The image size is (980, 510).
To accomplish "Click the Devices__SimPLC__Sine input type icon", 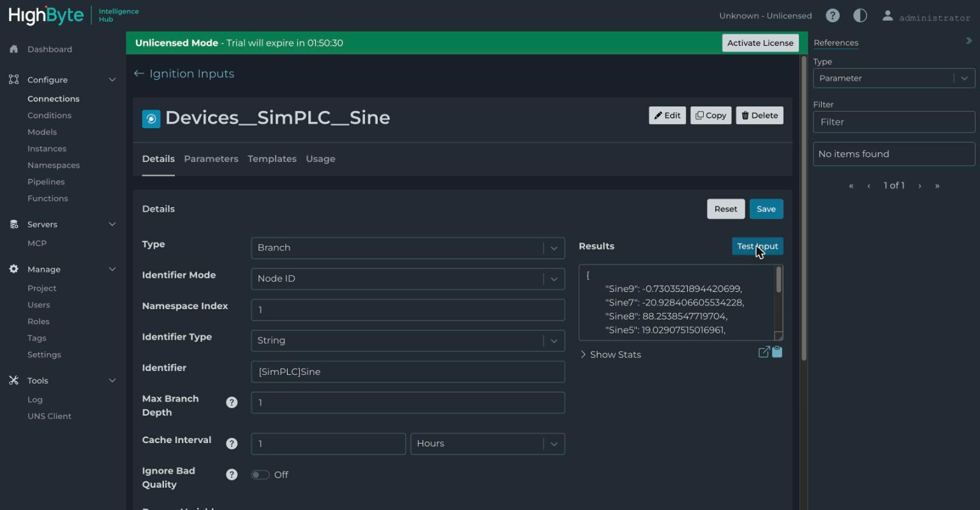I will [151, 119].
